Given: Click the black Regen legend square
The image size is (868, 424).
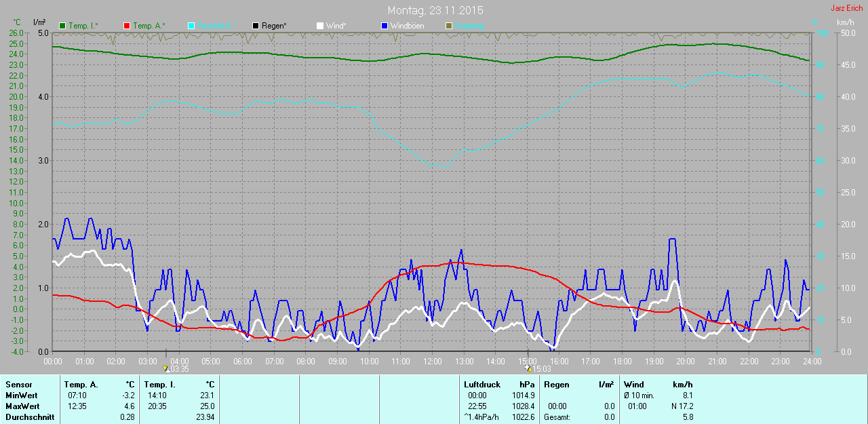Looking at the screenshot, I should coord(256,26).
